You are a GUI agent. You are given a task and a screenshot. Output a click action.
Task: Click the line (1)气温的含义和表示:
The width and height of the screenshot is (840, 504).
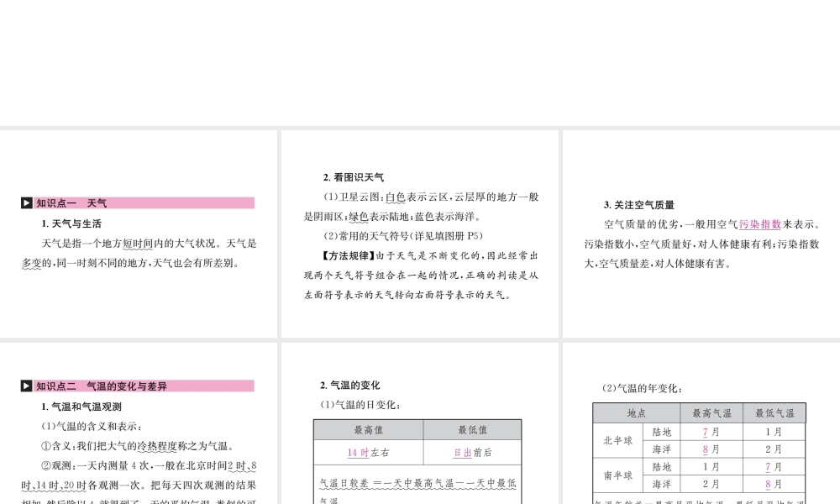point(92,427)
